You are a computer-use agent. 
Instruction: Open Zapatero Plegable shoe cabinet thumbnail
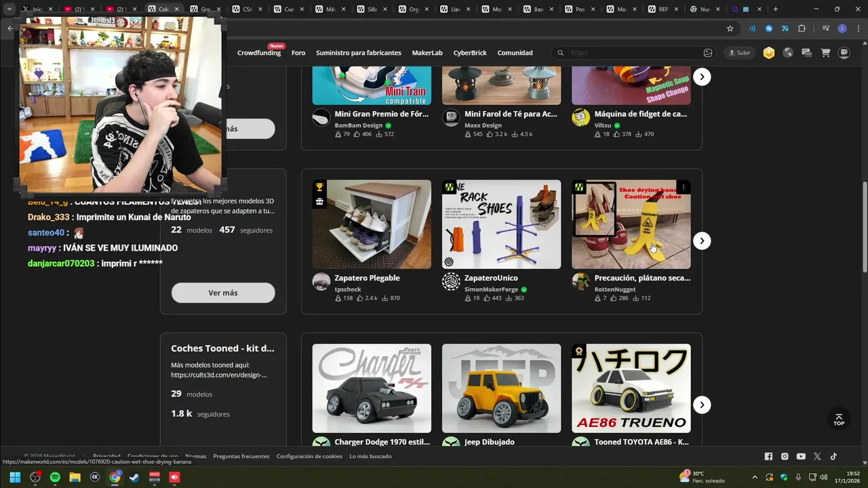372,224
